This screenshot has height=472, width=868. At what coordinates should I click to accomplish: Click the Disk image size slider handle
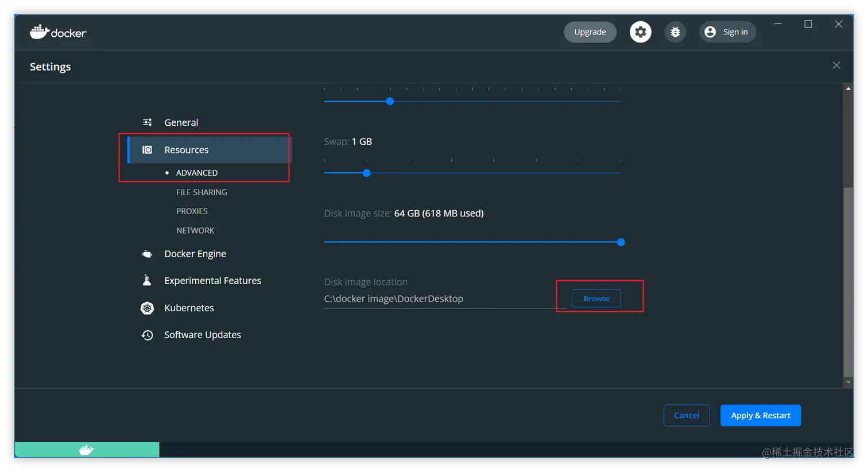tap(621, 242)
